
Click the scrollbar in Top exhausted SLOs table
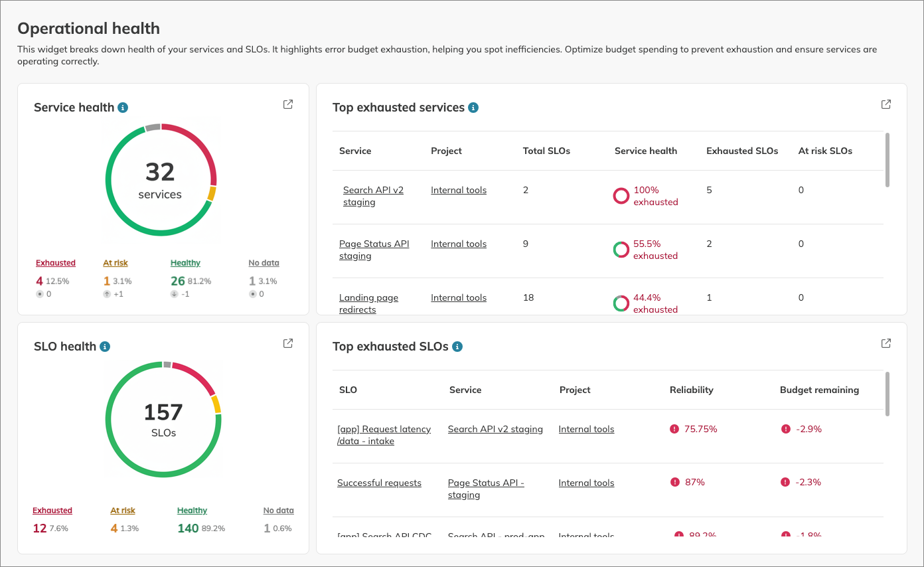tap(887, 394)
